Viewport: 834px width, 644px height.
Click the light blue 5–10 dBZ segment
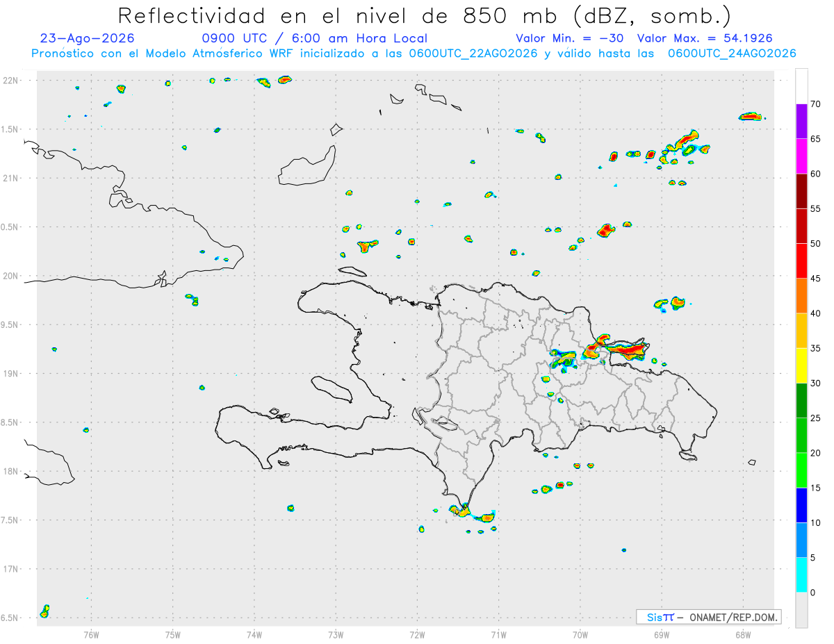801,540
